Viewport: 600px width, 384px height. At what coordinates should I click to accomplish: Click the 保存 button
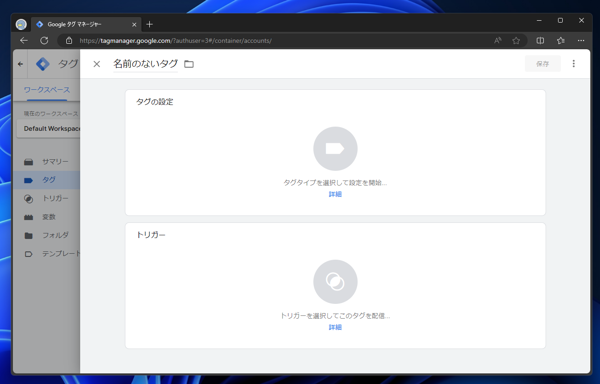click(x=543, y=64)
